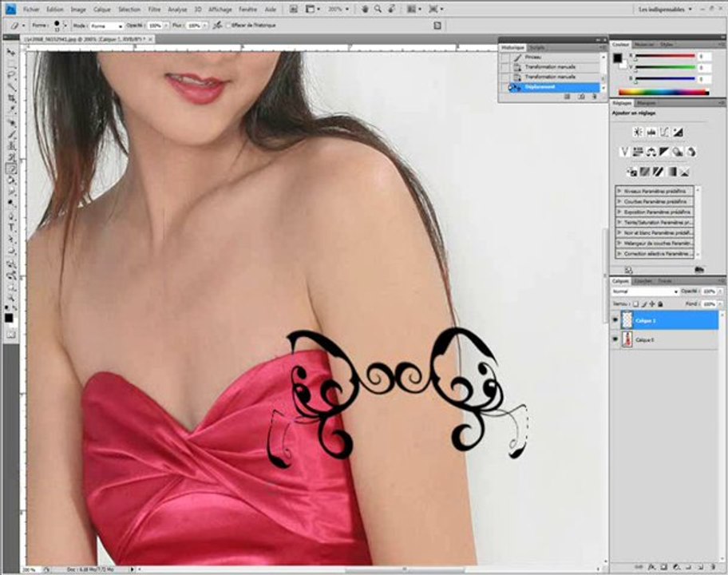Select the Pinceau history state
This screenshot has width=728, height=575.
pyautogui.click(x=555, y=57)
